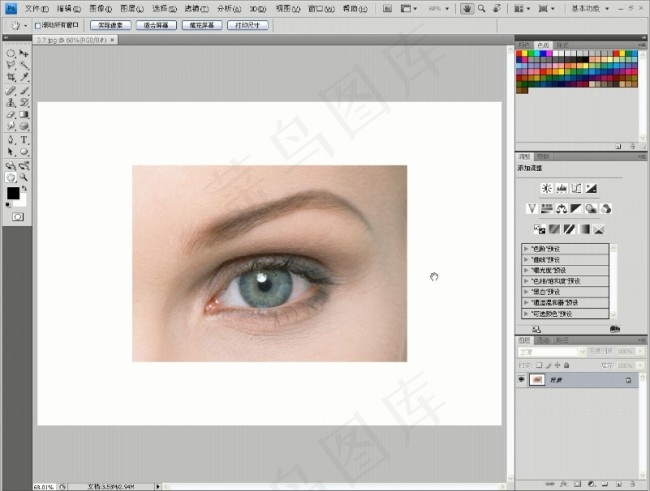
Task: Open the 滤镜 menu
Action: click(x=196, y=9)
